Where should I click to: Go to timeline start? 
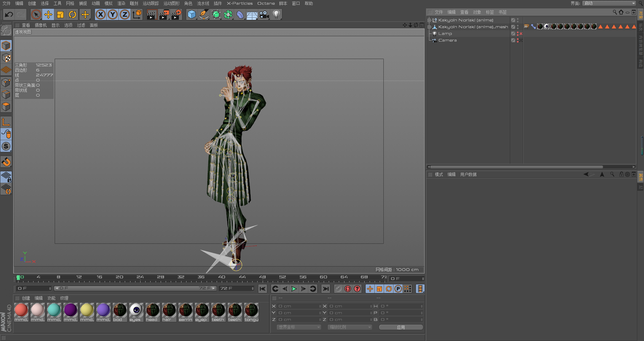[263, 289]
